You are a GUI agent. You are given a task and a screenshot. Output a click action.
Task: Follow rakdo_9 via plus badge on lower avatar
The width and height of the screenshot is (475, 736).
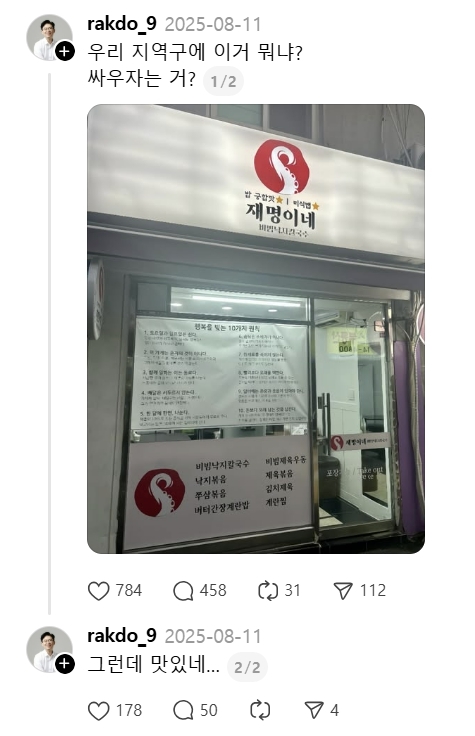tap(65, 664)
